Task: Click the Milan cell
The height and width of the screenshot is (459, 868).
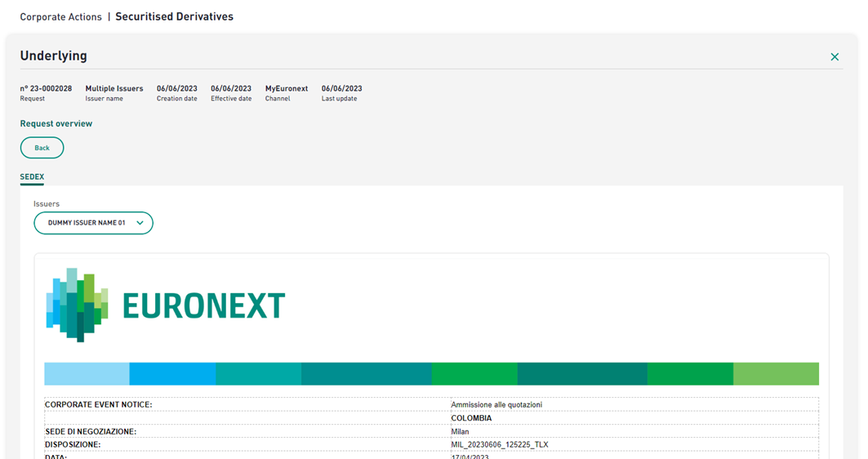Action: coord(460,431)
